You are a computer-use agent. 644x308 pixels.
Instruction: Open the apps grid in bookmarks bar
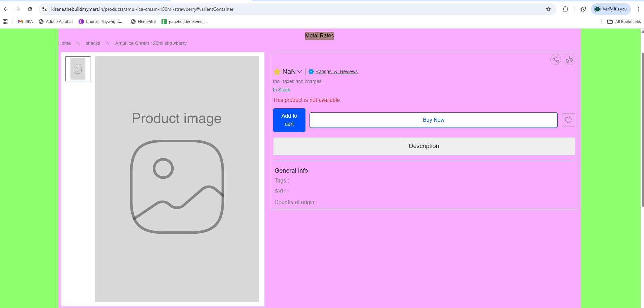tap(5, 22)
